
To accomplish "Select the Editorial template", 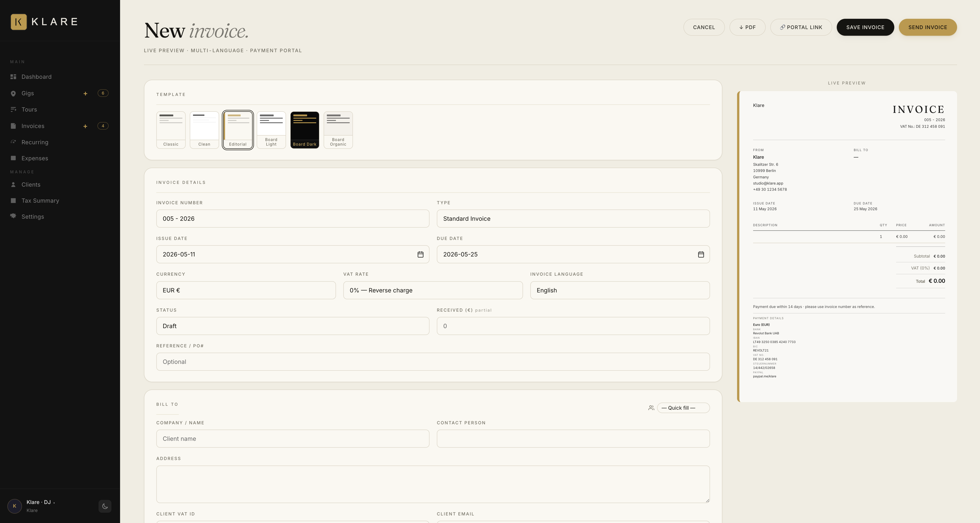I will point(238,130).
